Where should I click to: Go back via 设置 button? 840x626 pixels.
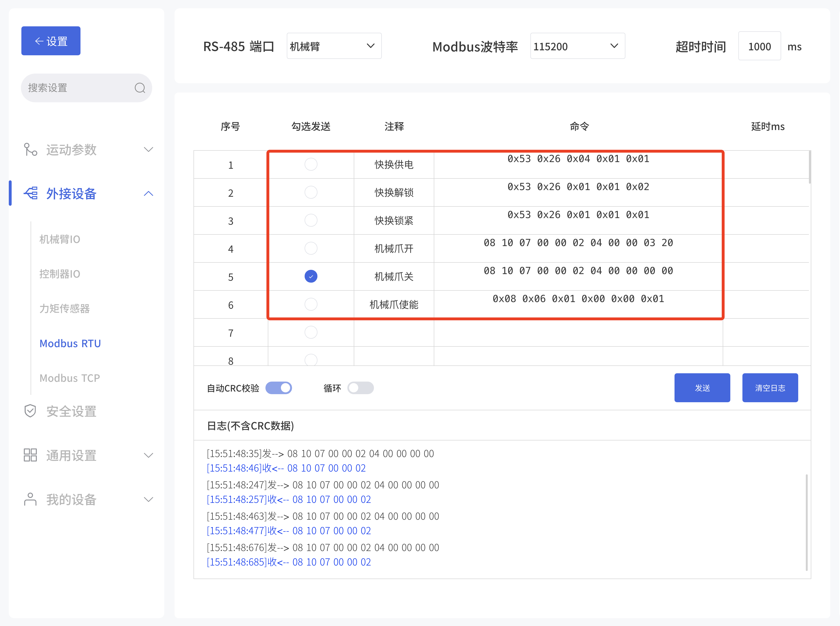(x=51, y=41)
